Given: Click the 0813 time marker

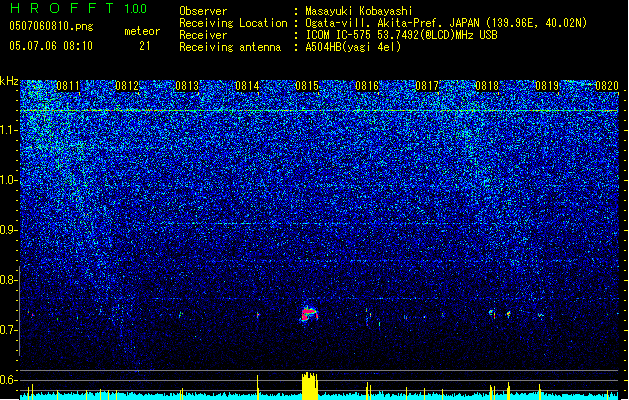Looking at the screenshot, I should tap(187, 86).
